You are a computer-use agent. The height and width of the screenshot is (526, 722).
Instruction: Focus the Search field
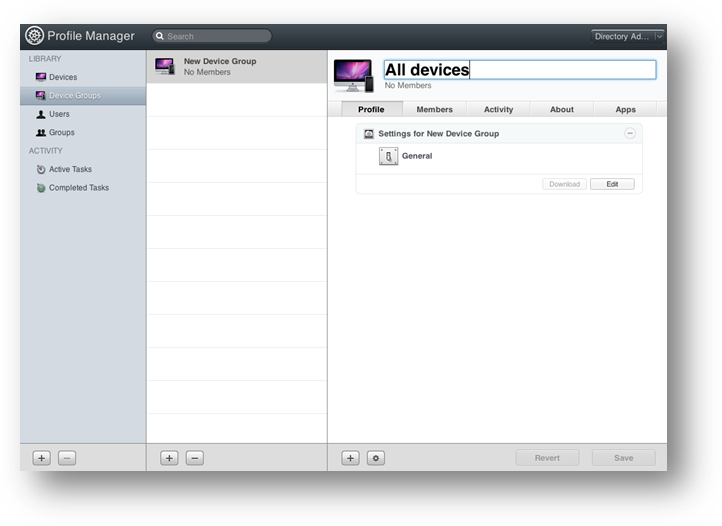tap(212, 36)
